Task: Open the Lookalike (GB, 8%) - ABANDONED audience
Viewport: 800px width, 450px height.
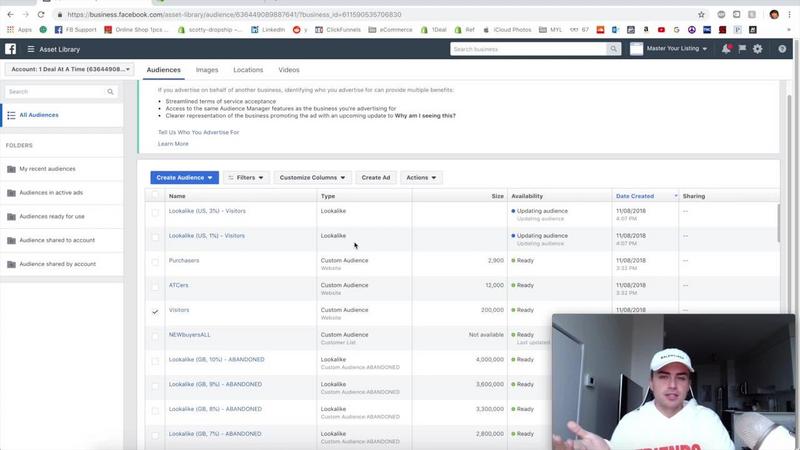Action: 215,409
